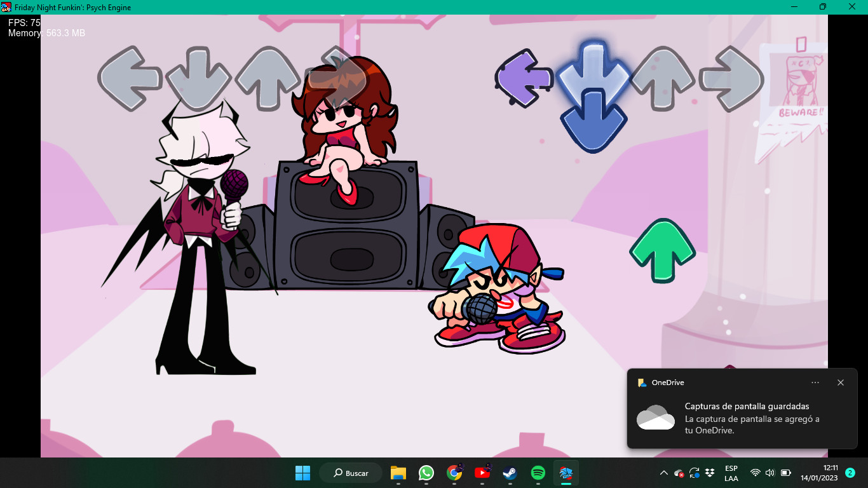Click the volume speaker icon
The image size is (868, 488).
[x=770, y=473]
